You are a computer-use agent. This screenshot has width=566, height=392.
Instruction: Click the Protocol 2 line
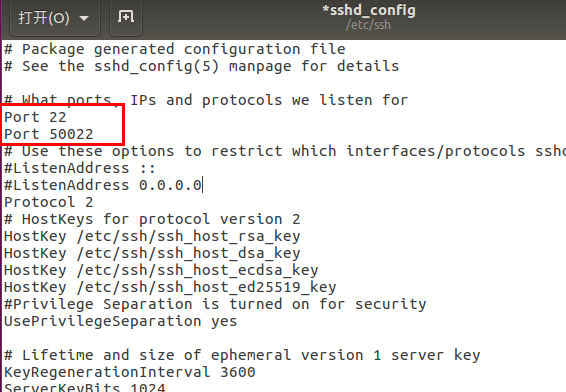point(49,202)
